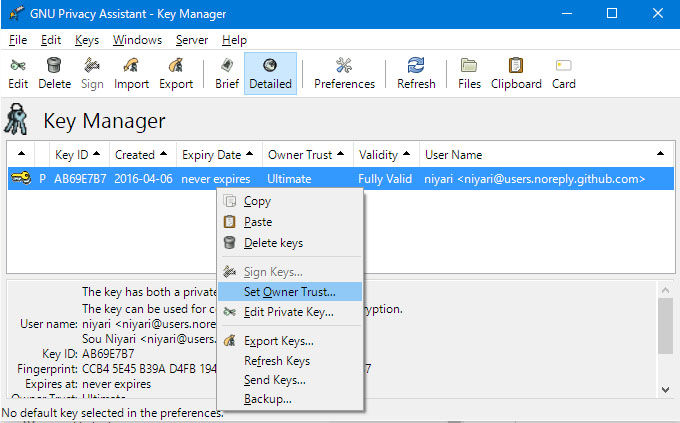The image size is (680, 423).
Task: Click the 2016-04-06 created date cell
Action: pos(143,179)
